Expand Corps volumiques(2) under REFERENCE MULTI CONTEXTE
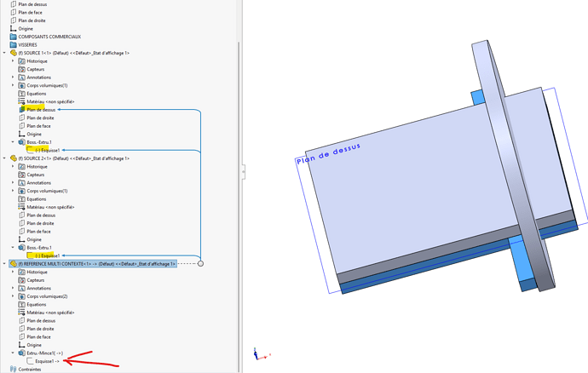Viewport: 588px width, 373px height. 13,296
